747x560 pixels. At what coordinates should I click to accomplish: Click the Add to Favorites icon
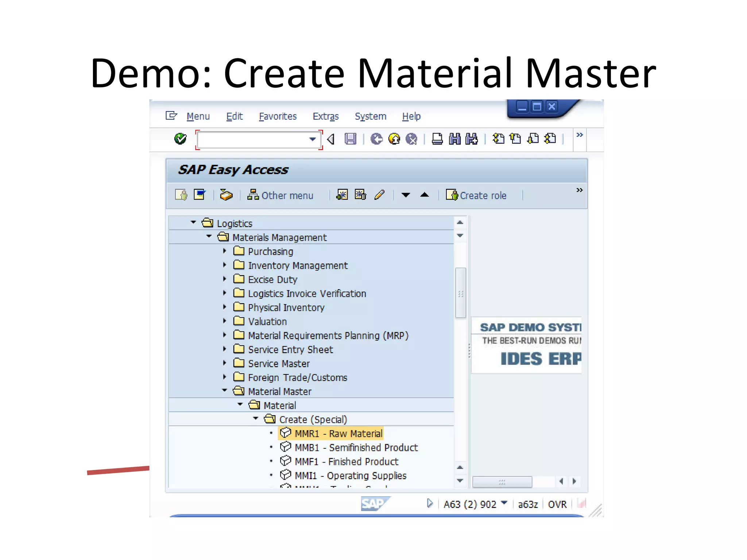click(342, 195)
